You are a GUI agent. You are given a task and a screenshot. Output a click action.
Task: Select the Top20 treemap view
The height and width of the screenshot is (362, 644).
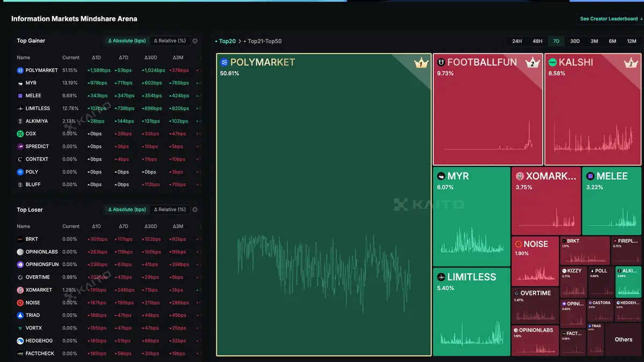(x=225, y=41)
